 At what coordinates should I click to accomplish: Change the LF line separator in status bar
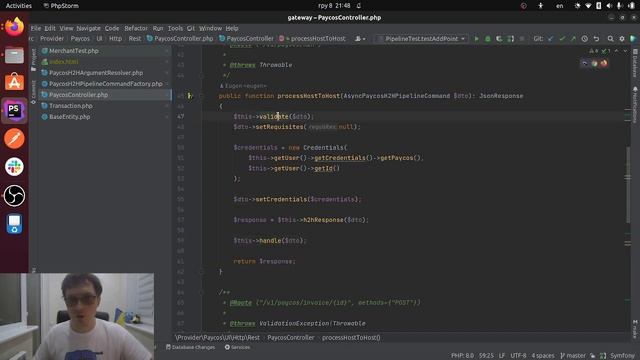click(x=502, y=356)
